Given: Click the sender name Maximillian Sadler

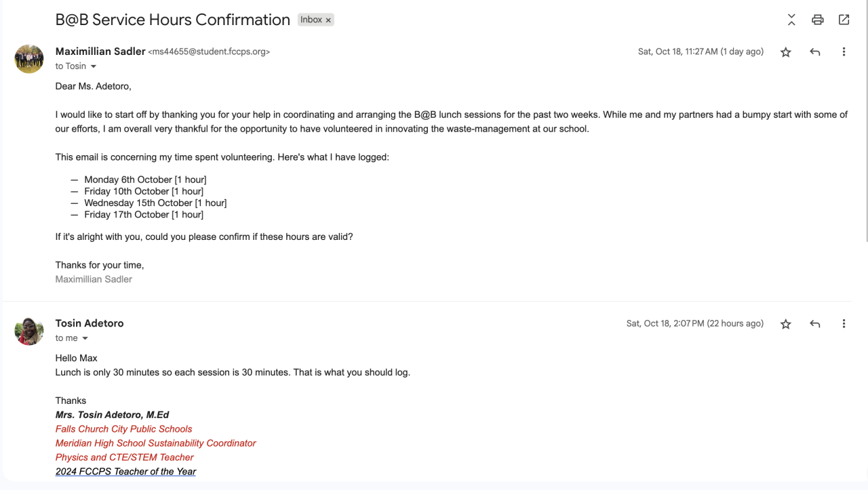Looking at the screenshot, I should pos(100,52).
